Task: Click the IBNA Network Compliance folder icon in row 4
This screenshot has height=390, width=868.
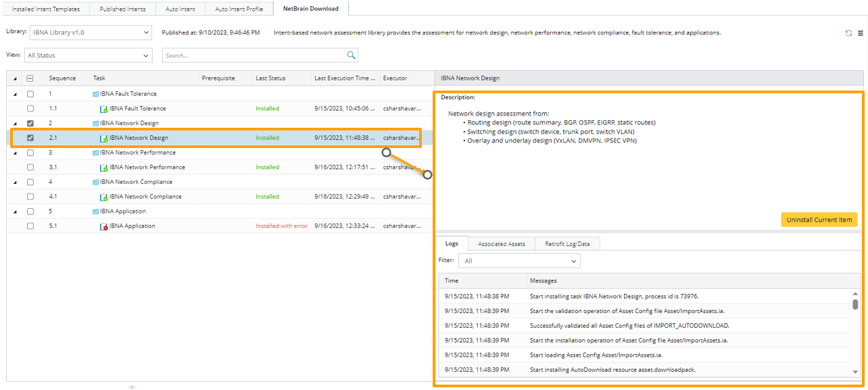Action: point(95,182)
